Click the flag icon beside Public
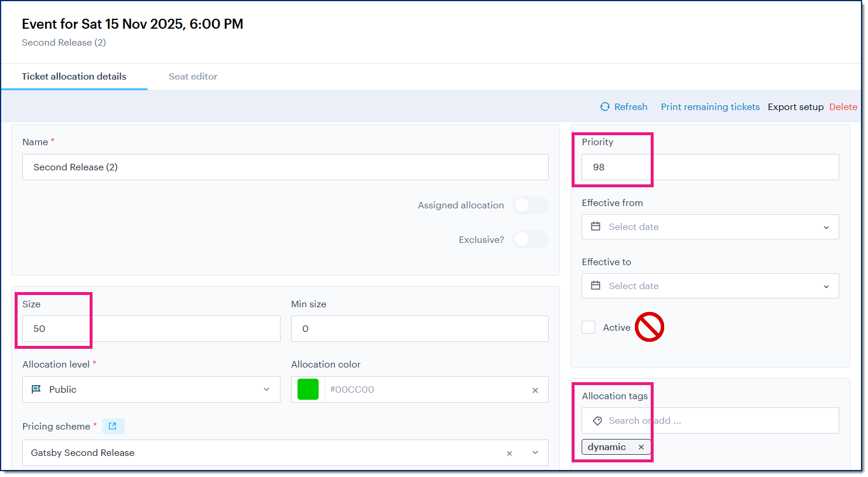 pos(36,389)
